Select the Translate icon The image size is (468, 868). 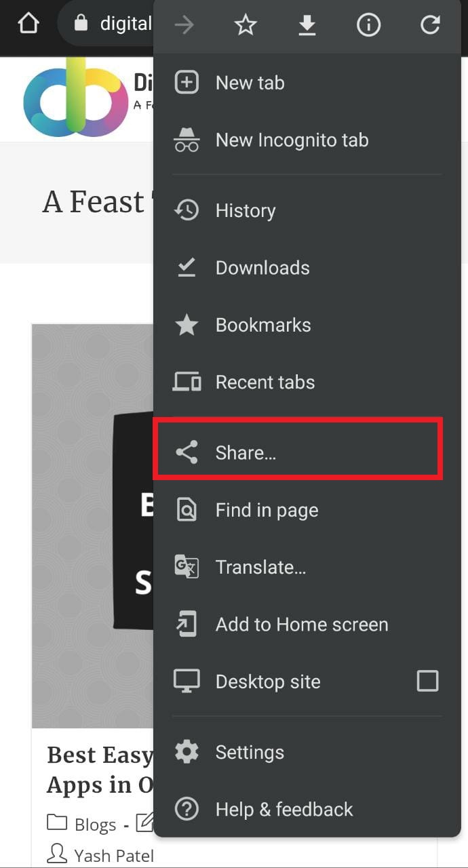point(187,567)
